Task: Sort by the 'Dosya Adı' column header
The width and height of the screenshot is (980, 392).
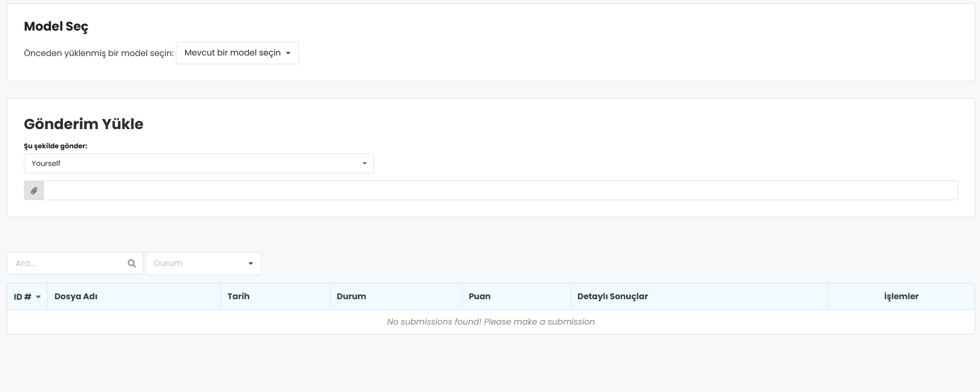Action: pyautogui.click(x=76, y=297)
